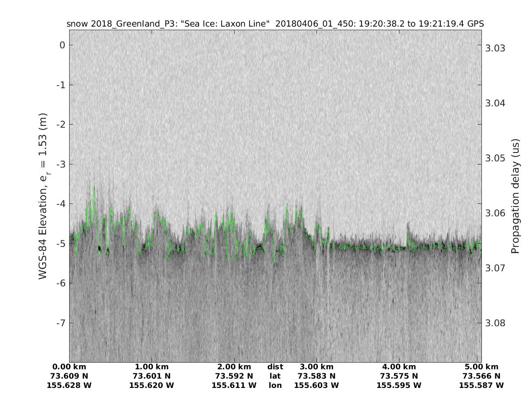Click the 0.00 km distance label
Image resolution: width=532 pixels, height=399 pixels.
click(69, 367)
